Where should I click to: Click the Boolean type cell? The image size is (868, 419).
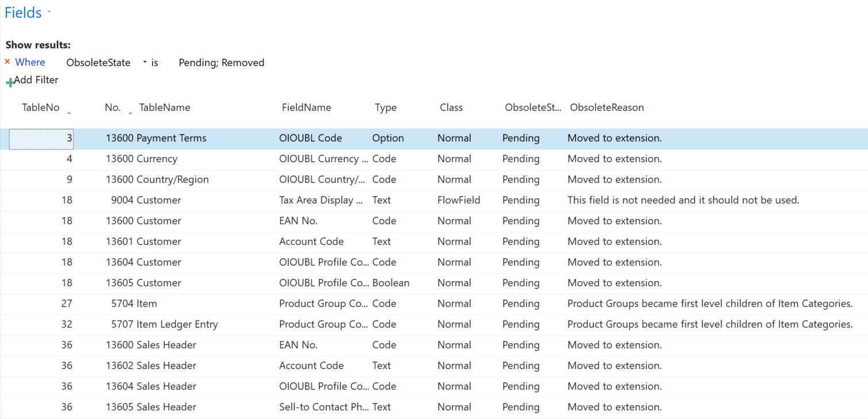click(x=391, y=283)
